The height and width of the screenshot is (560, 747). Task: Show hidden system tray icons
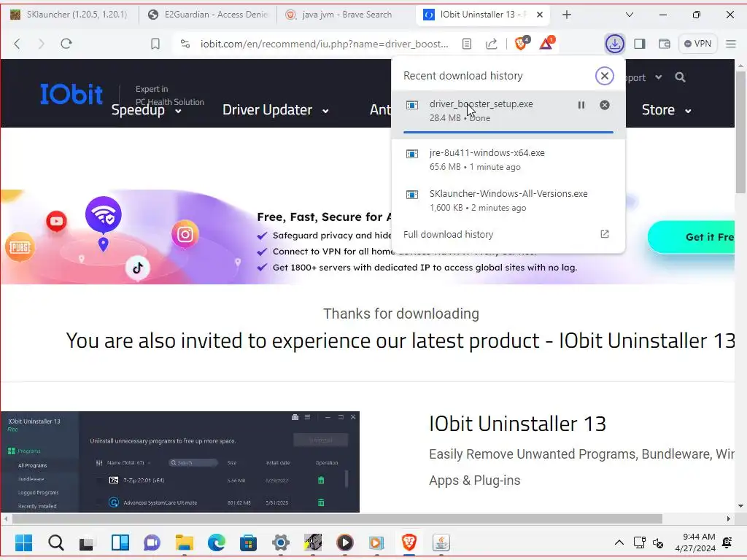(x=619, y=542)
